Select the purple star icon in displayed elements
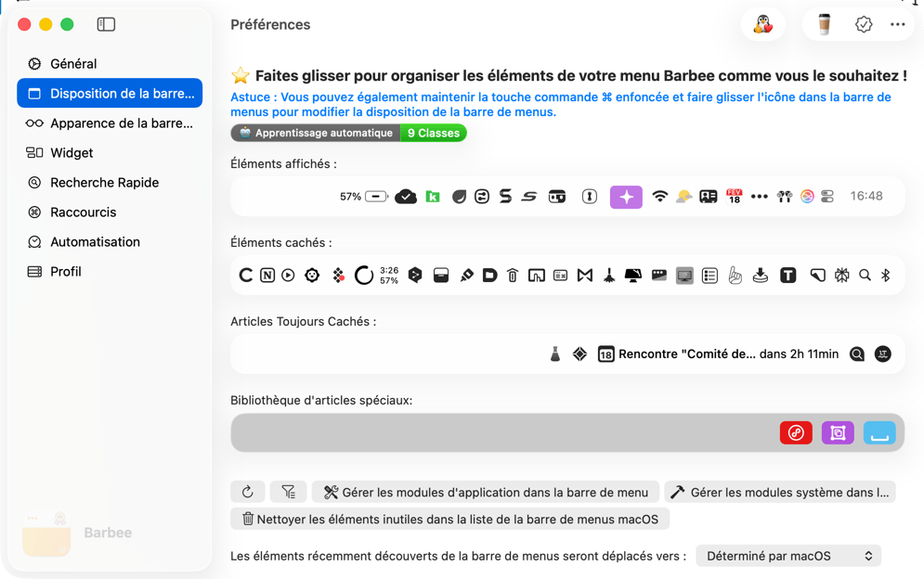 pos(626,196)
